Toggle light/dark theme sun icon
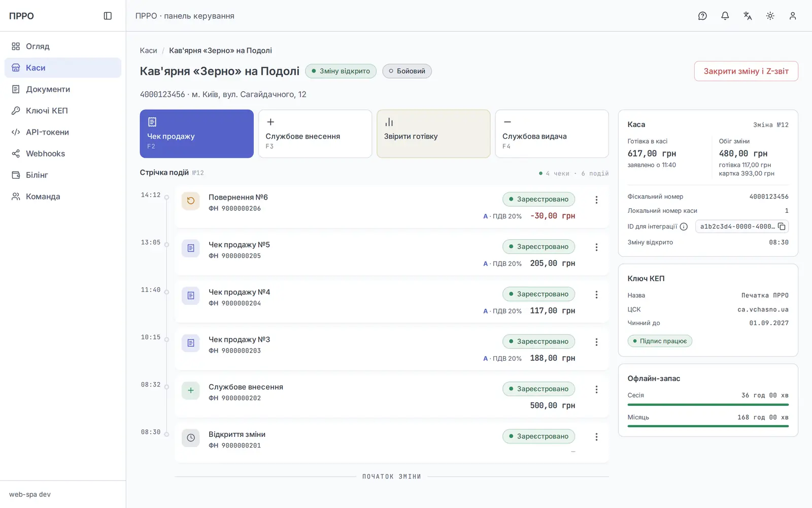 [x=770, y=16]
